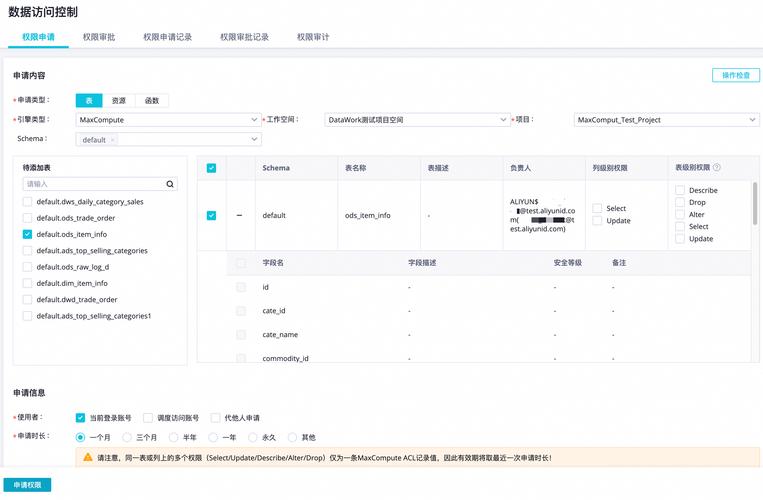Open the 项目 MaxComput_Test_Project dropdown

click(666, 120)
